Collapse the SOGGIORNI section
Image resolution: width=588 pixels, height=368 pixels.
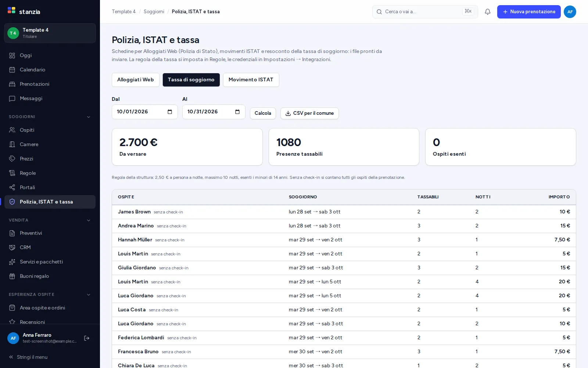pos(89,117)
